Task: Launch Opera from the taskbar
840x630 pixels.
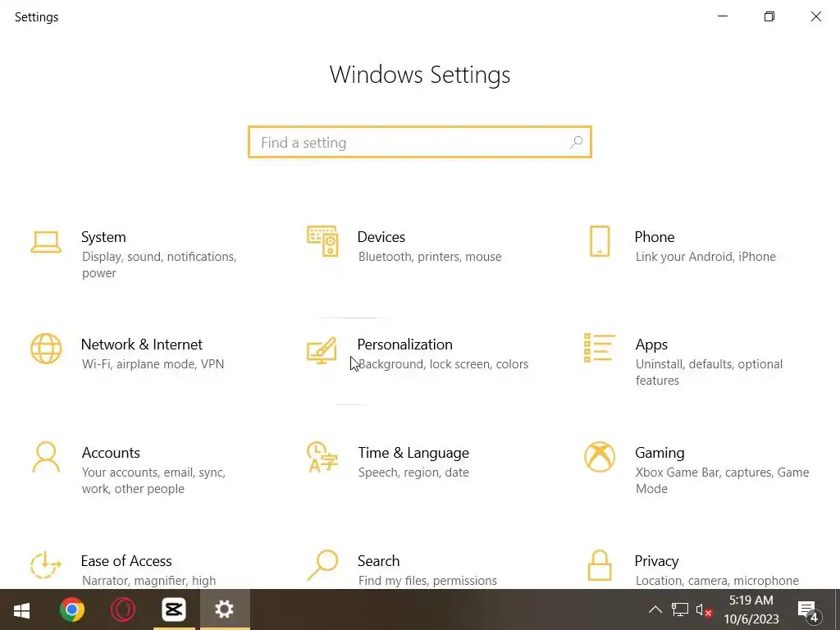Action: point(123,609)
